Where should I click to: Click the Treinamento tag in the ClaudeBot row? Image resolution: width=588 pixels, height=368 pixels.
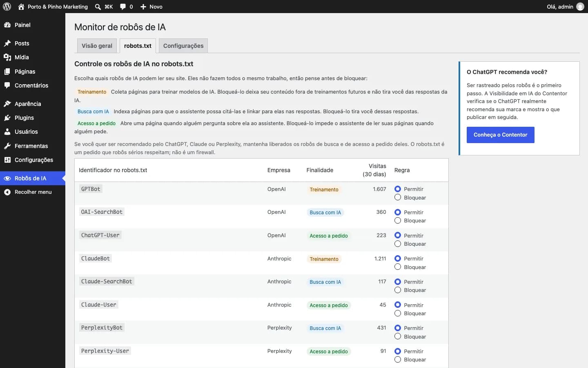pyautogui.click(x=324, y=259)
